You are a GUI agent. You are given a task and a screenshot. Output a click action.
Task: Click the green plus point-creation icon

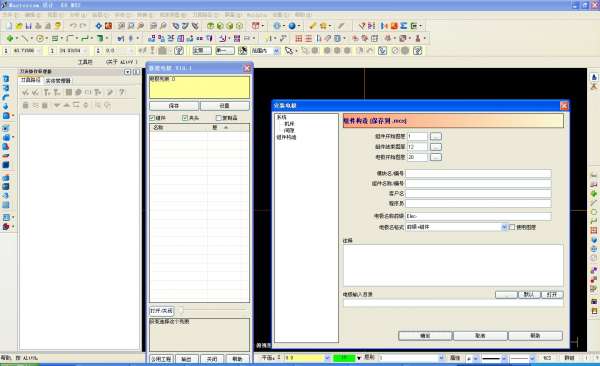[x=10, y=38]
